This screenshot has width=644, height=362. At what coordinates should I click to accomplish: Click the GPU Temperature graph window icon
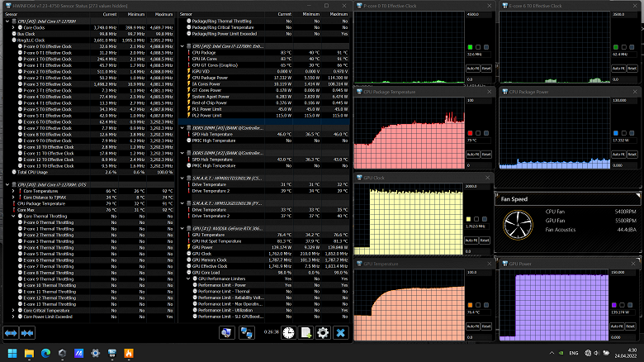tap(359, 264)
